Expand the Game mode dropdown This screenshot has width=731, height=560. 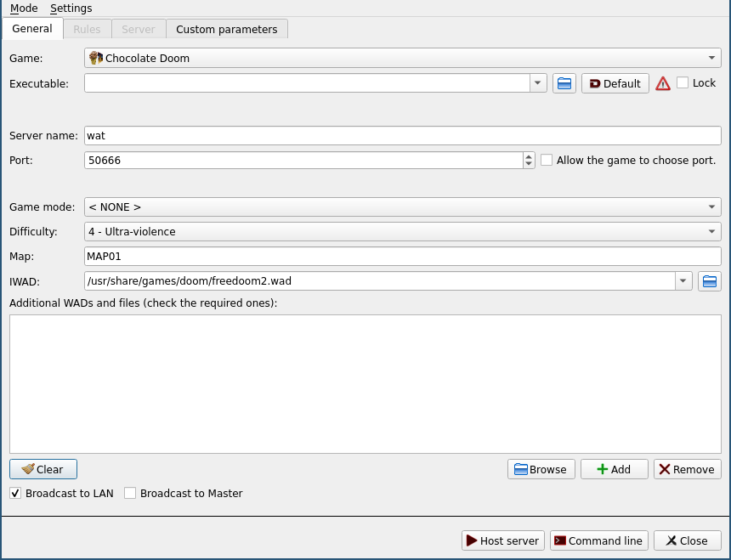point(402,207)
